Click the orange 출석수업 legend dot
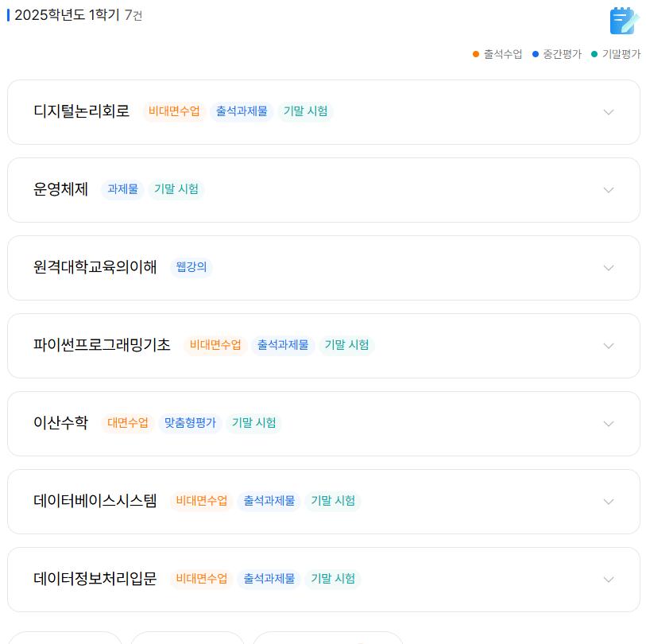The image size is (646, 644). tap(476, 54)
